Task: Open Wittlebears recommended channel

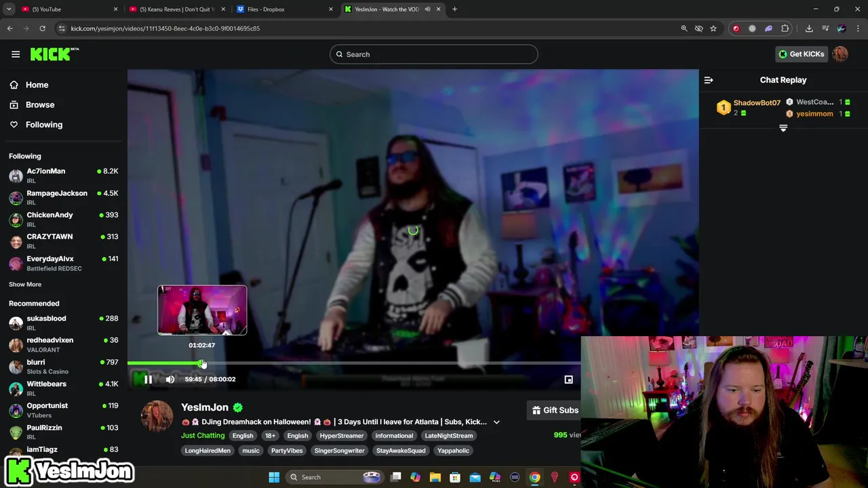Action: [64, 388]
